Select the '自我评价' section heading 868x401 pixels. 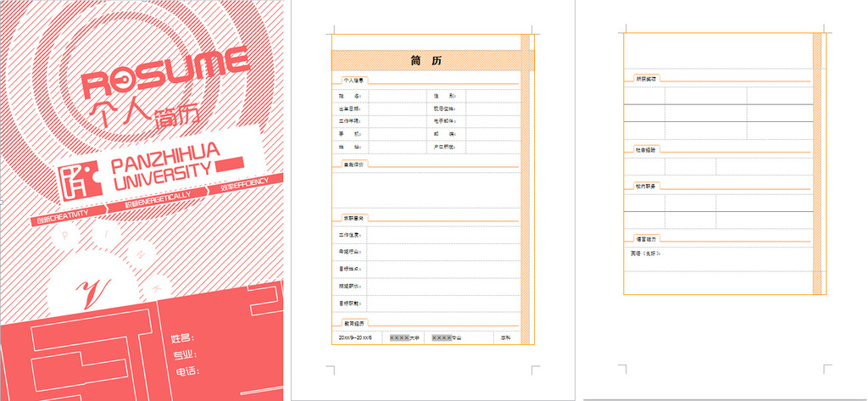354,164
